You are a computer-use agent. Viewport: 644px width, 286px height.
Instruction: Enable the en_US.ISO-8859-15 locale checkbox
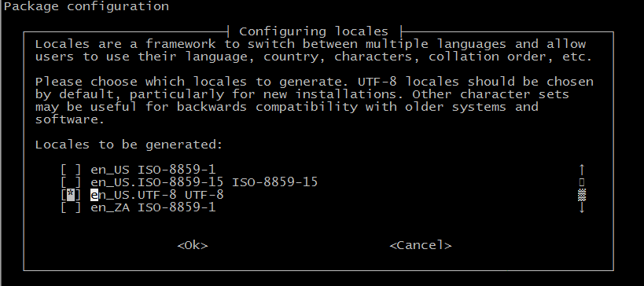coord(71,182)
